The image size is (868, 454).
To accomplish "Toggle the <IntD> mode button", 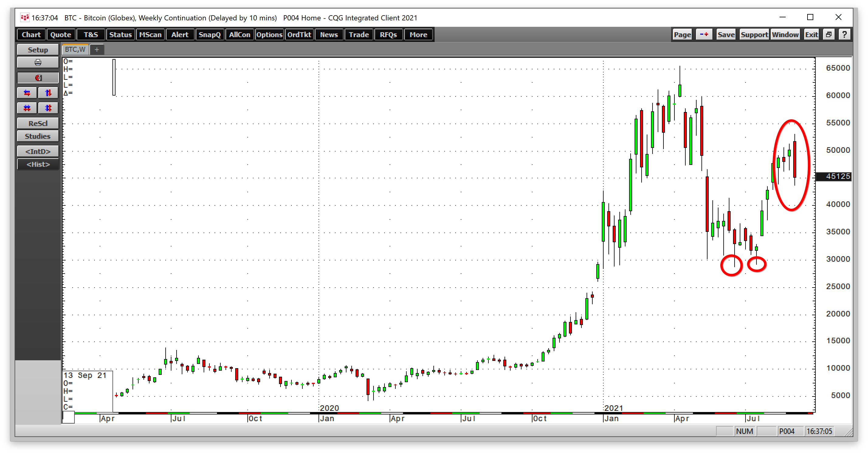I will tap(38, 152).
